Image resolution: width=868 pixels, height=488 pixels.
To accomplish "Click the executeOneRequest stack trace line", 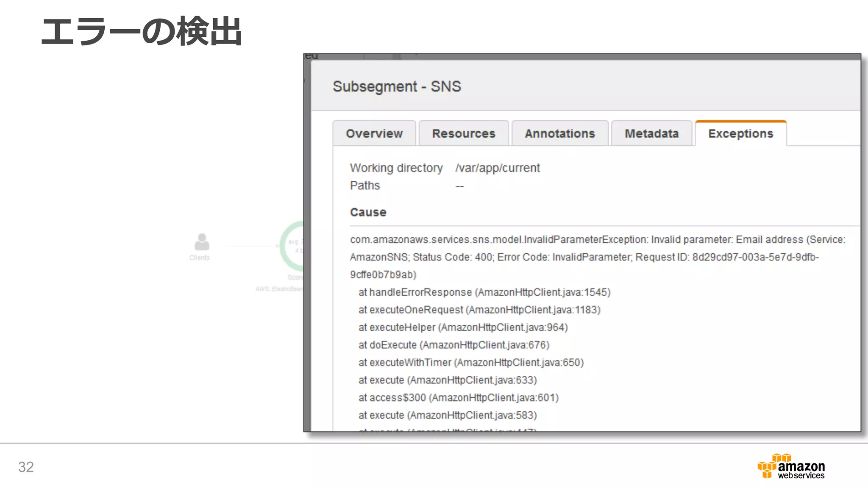I will click(479, 310).
